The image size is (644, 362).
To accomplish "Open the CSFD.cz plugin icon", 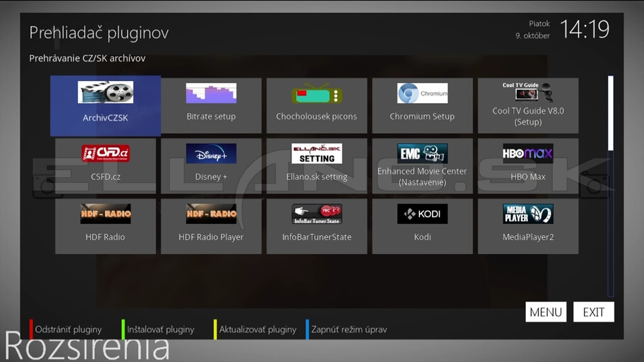I will click(x=106, y=153).
